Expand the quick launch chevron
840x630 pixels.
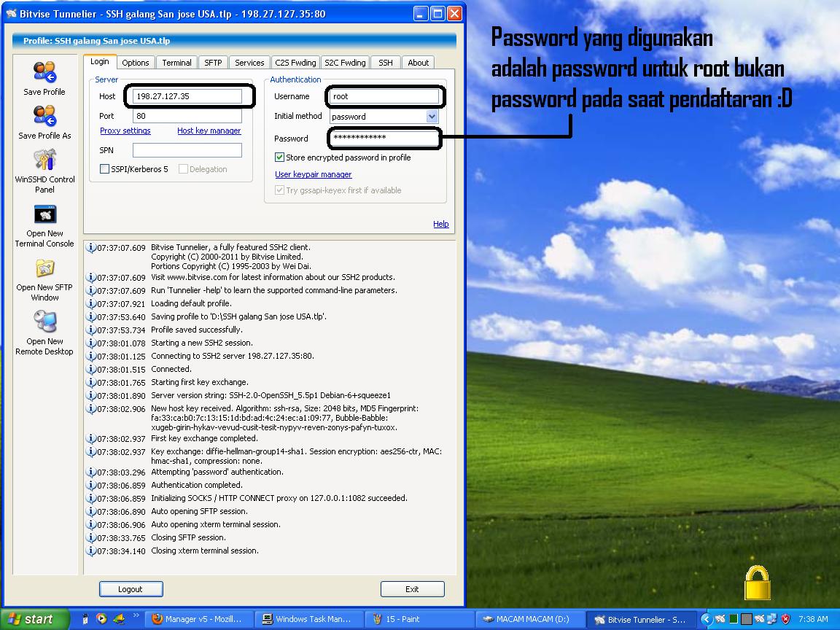(x=136, y=615)
